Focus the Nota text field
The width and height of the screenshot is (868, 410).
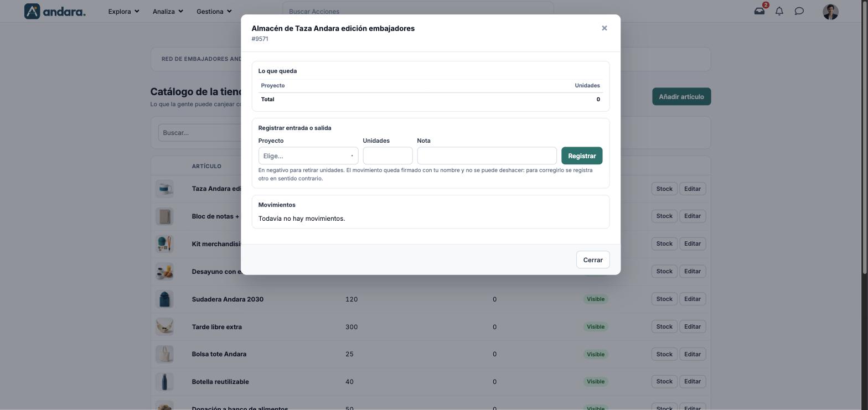point(487,156)
